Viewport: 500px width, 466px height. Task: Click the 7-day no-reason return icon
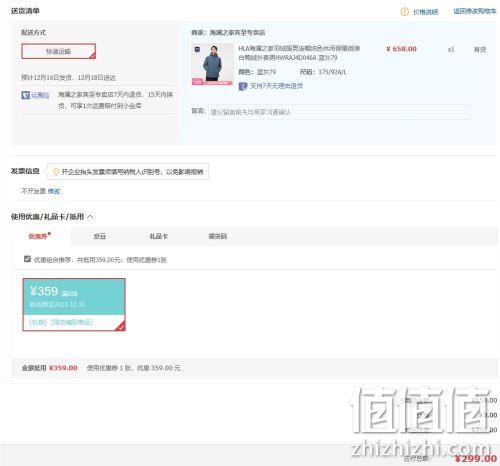243,86
